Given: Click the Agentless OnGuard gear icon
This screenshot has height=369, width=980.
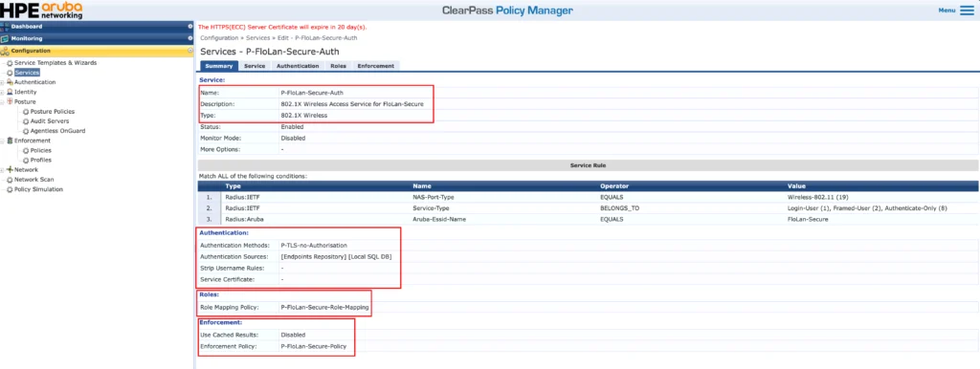Looking at the screenshot, I should click(26, 131).
